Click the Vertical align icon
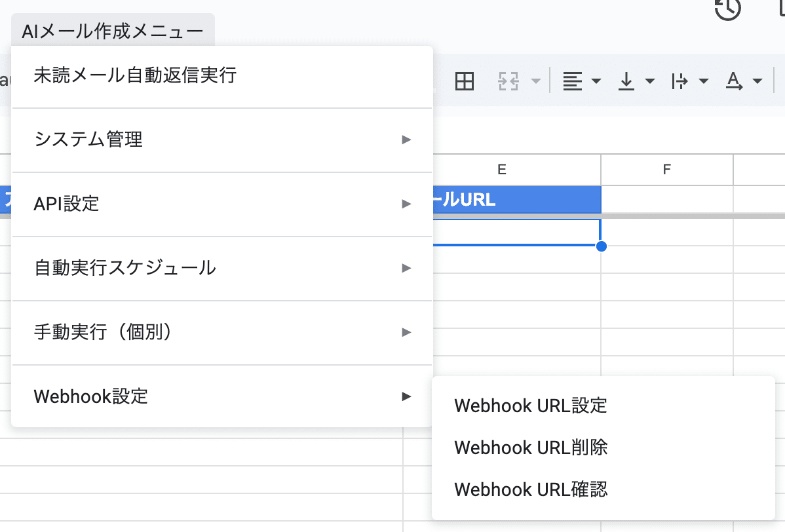 627,82
